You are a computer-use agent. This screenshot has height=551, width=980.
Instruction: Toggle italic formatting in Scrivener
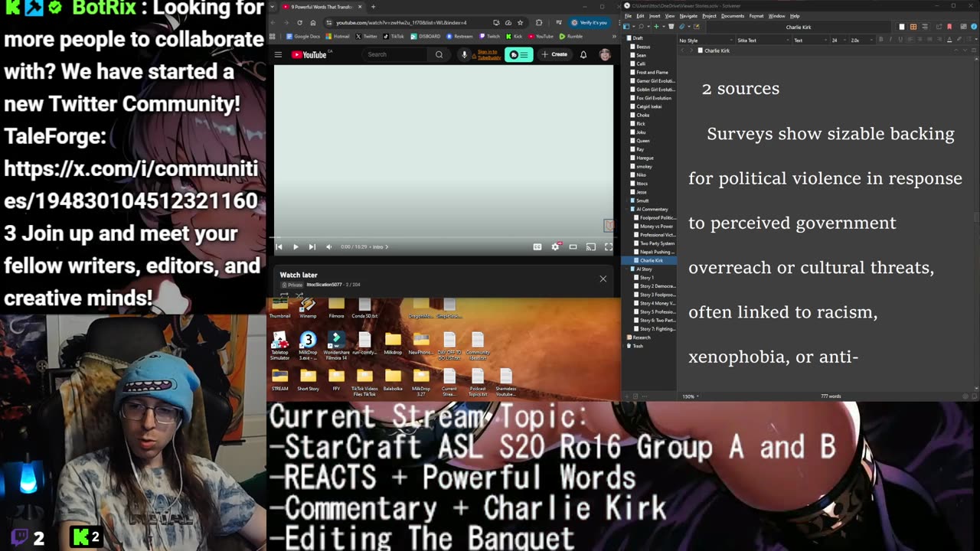click(x=890, y=41)
